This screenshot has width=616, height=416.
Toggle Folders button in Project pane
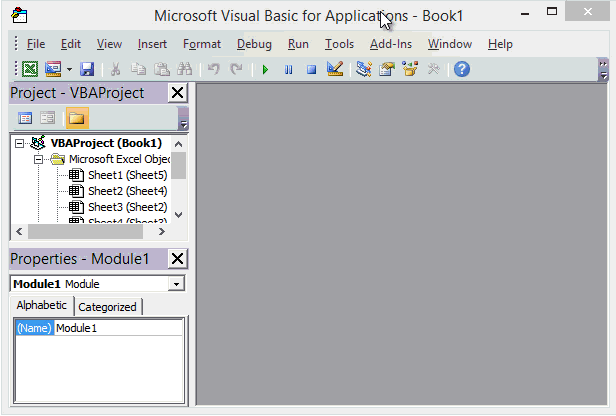coord(77,118)
